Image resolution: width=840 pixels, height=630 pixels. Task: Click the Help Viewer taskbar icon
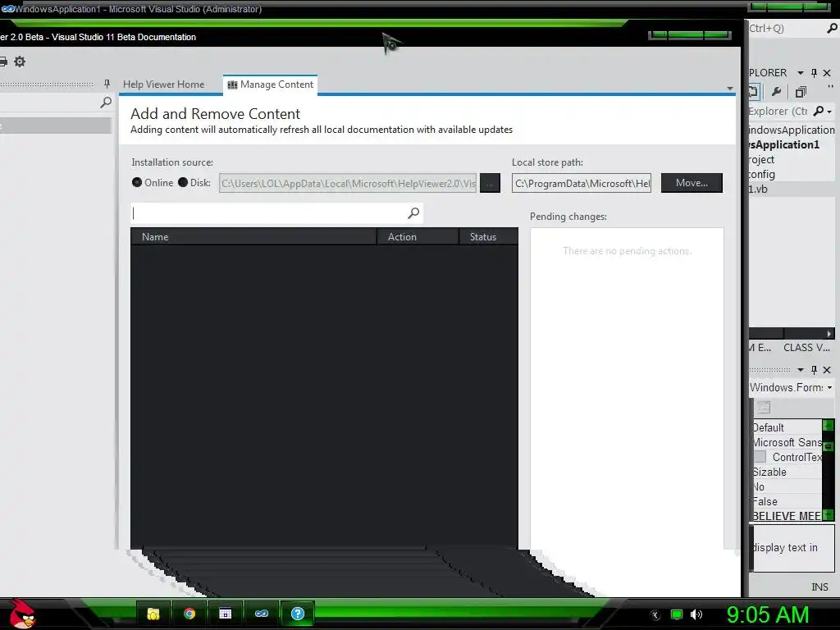(x=297, y=614)
